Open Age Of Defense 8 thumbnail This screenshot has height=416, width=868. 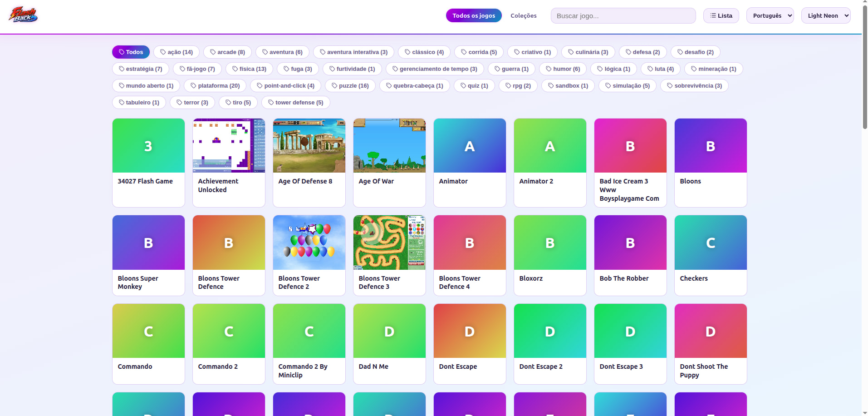point(309,145)
